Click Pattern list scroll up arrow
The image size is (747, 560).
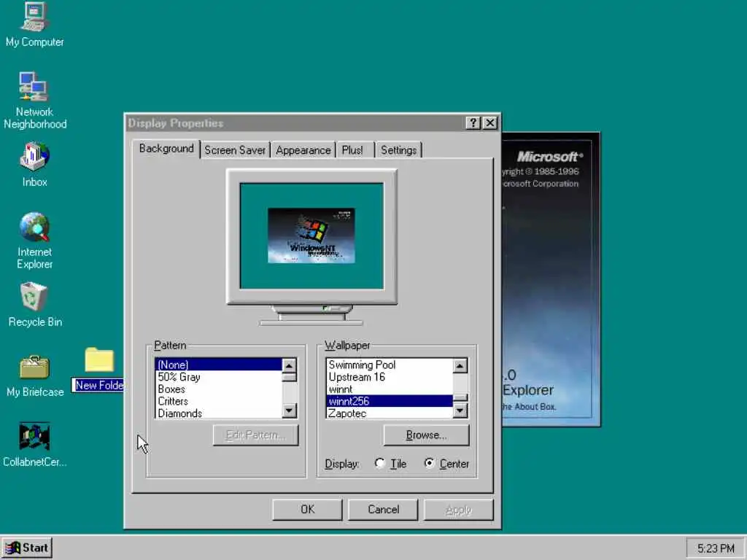tap(289, 366)
